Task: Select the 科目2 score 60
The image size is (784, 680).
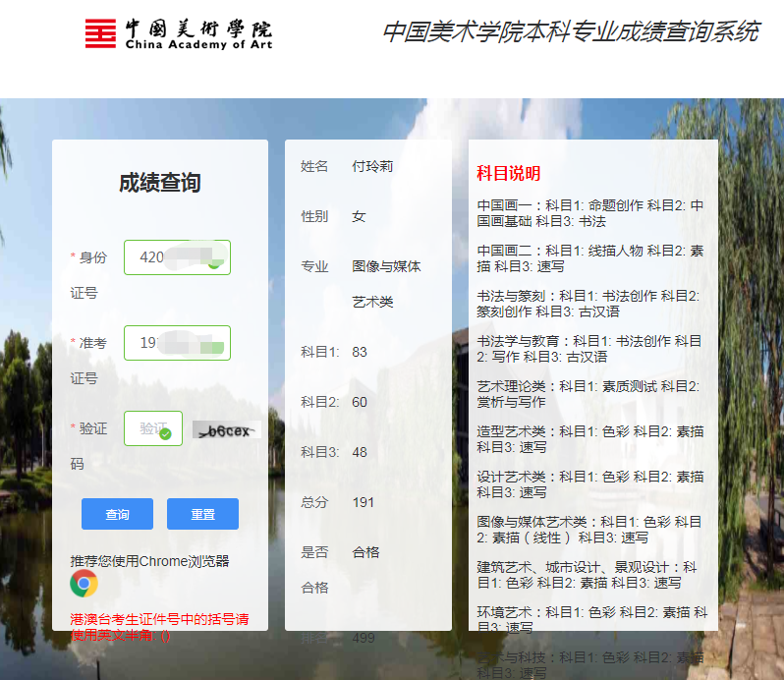Action: coord(360,402)
